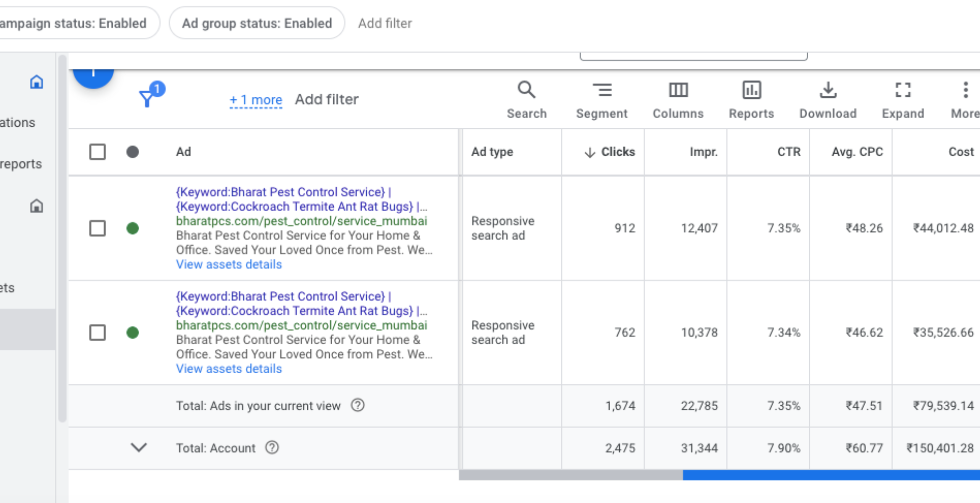Image resolution: width=980 pixels, height=503 pixels.
Task: Toggle the select-all ads checkbox in header
Action: [x=97, y=152]
